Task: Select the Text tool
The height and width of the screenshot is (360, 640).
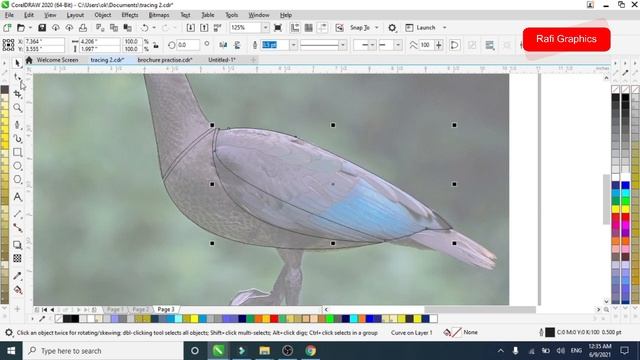Action: (x=18, y=197)
